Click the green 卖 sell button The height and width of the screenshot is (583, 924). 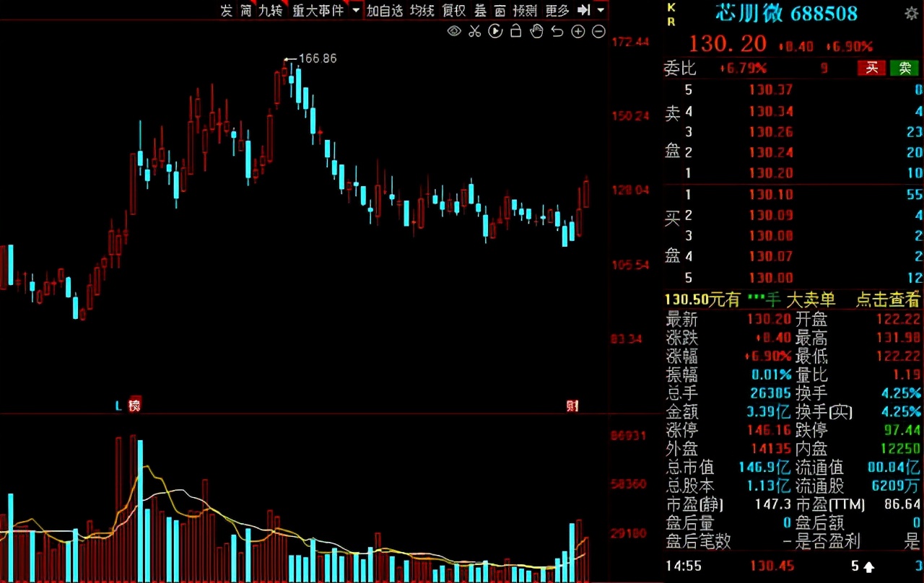click(x=905, y=68)
